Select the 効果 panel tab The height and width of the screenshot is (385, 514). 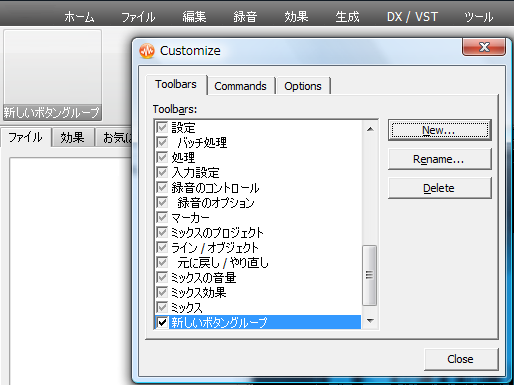pos(72,137)
